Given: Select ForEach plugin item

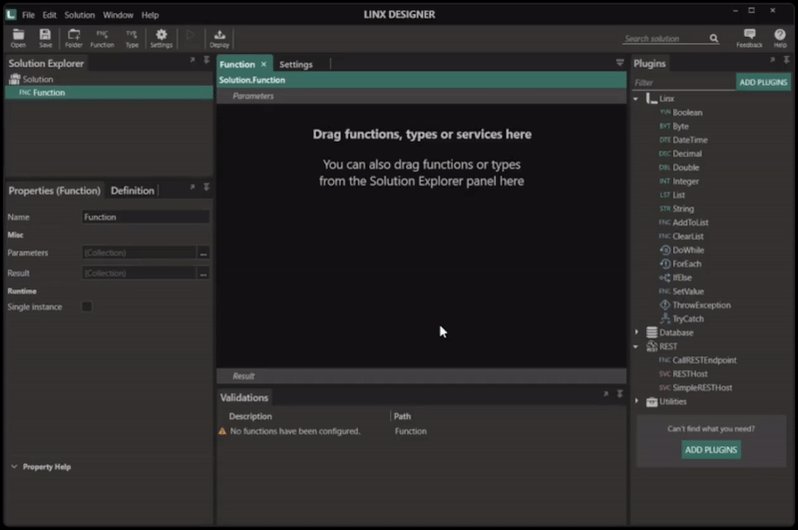Looking at the screenshot, I should tap(680, 264).
